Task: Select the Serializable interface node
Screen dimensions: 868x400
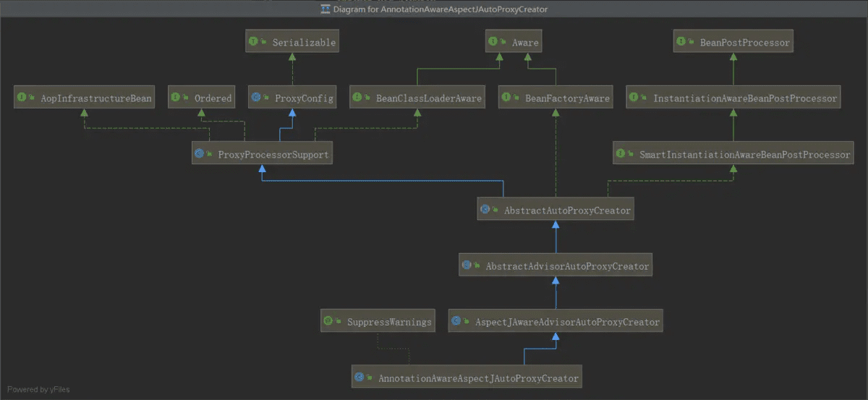Action: coord(292,42)
